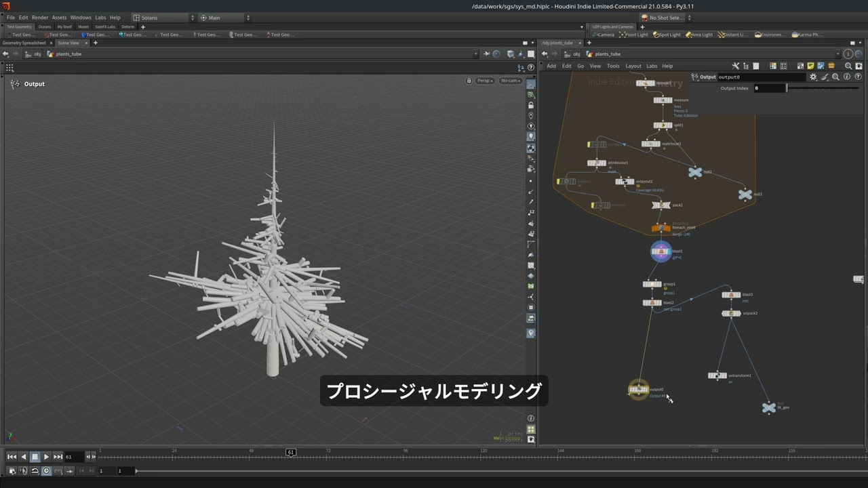Select the uvlayout1 node
Screen dimensions: 868x488
pos(625,182)
